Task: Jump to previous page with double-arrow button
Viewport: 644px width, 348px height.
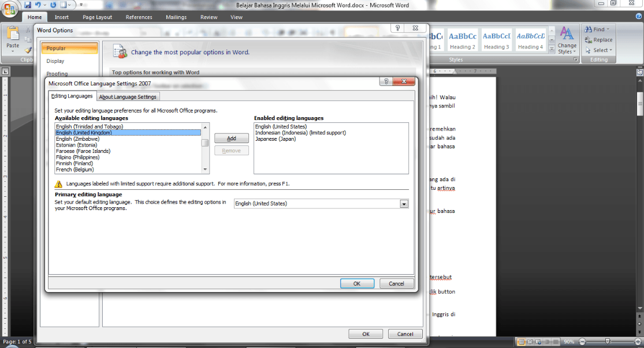Action: (639, 317)
